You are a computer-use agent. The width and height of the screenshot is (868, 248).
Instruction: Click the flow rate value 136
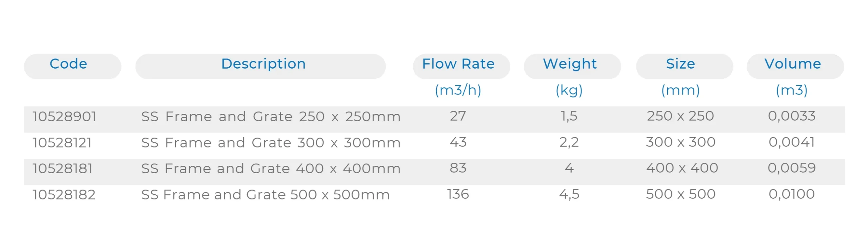coord(458,194)
